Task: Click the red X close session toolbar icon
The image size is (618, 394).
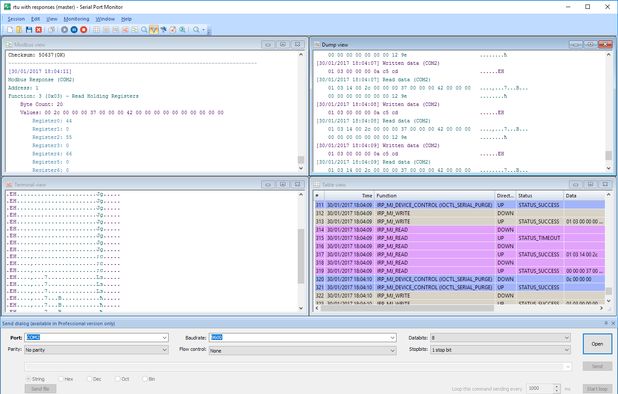Action: 39,30
